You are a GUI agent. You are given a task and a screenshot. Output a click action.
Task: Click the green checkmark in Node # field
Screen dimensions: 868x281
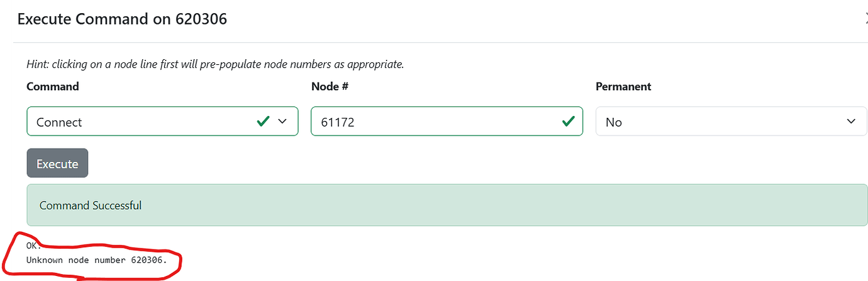pos(569,122)
